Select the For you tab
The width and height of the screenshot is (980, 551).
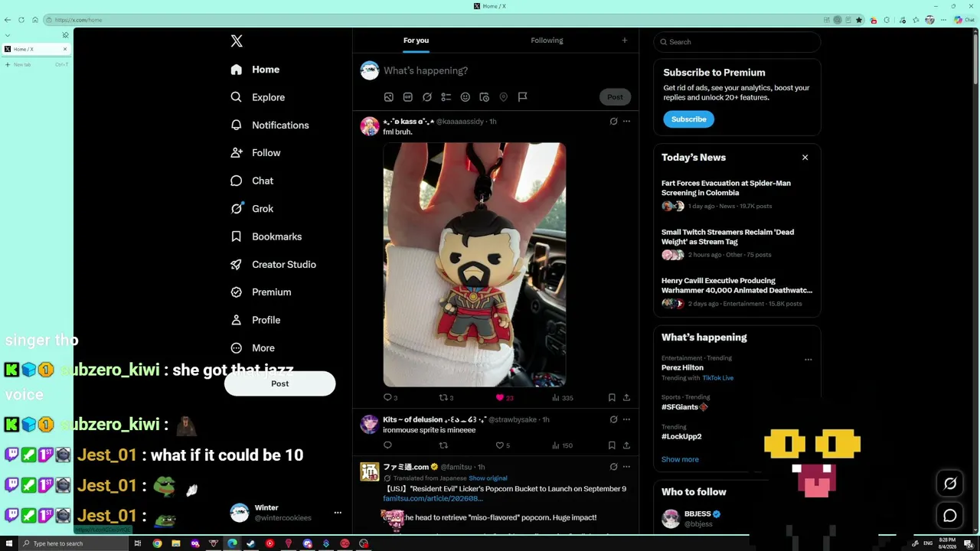pyautogui.click(x=416, y=41)
